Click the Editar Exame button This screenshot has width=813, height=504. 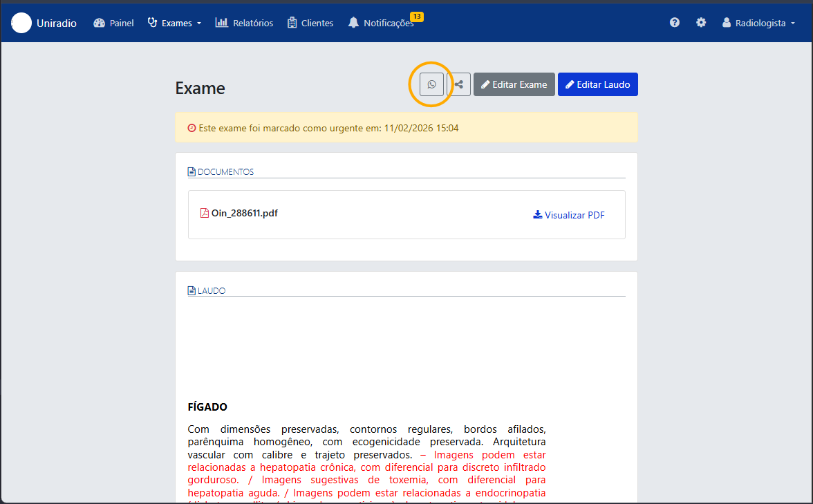pos(514,84)
